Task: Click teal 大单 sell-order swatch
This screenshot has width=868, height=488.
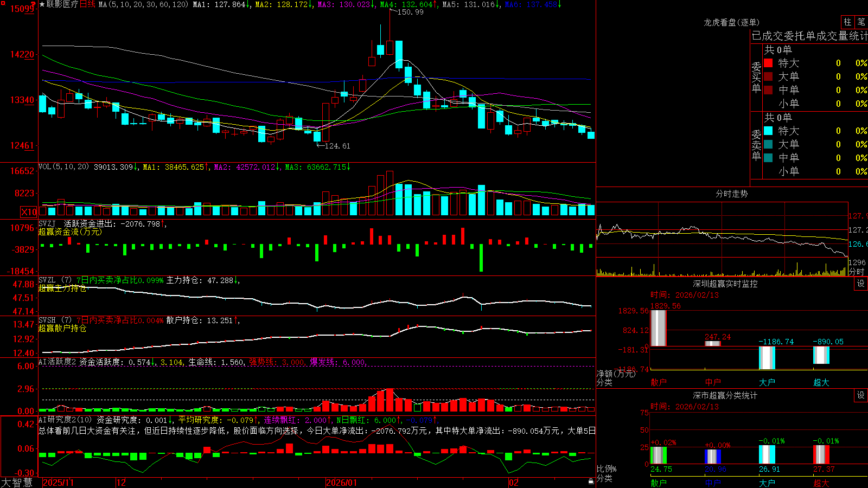Action: coord(768,144)
